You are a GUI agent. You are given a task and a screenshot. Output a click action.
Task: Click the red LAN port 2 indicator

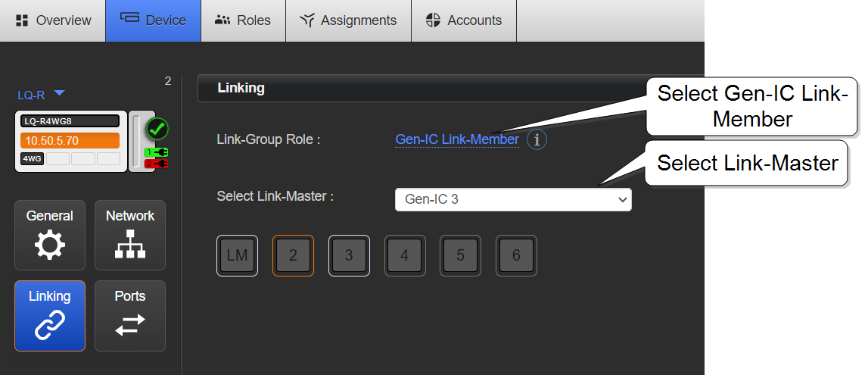click(x=156, y=163)
